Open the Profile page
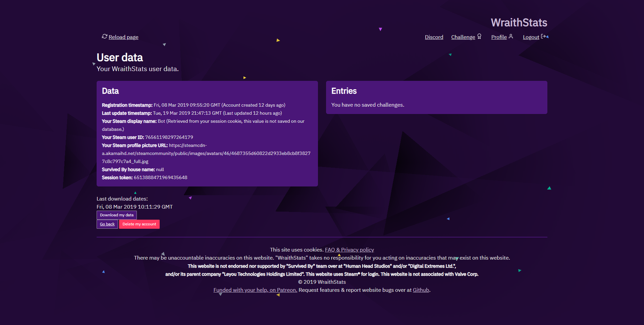Viewport: 644px width, 325px height. [x=499, y=37]
